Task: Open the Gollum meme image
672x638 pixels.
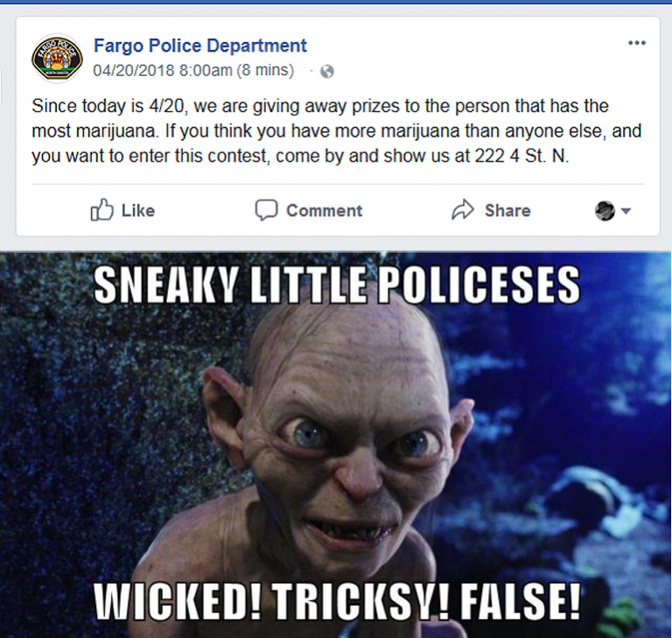Action: click(x=336, y=445)
